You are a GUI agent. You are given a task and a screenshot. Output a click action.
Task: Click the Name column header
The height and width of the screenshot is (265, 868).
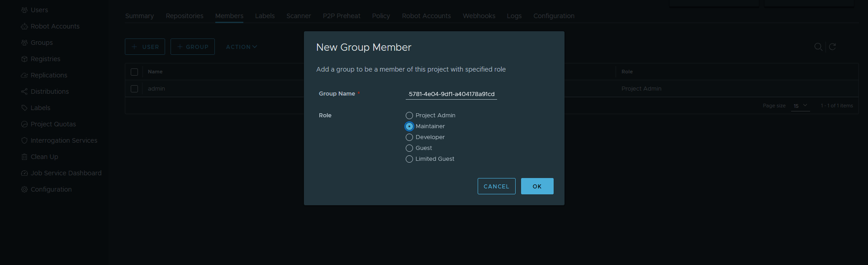pos(155,72)
